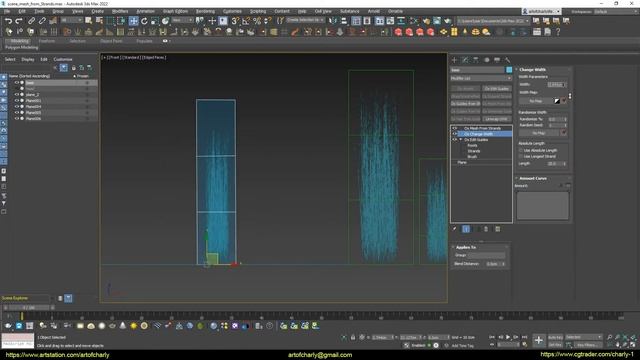Toggle visibility of Ox Mesh From Strands modifier
The image size is (640, 360).
pos(454,128)
